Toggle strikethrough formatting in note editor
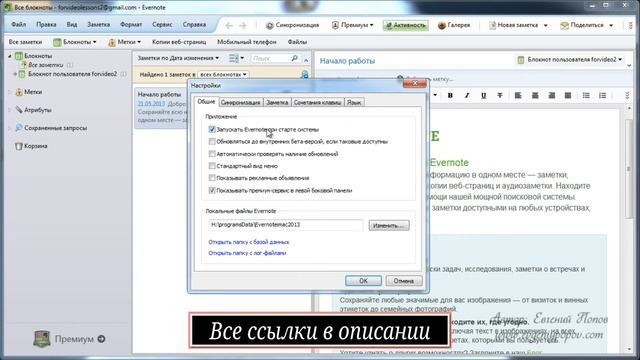The image size is (640, 360). (x=500, y=96)
